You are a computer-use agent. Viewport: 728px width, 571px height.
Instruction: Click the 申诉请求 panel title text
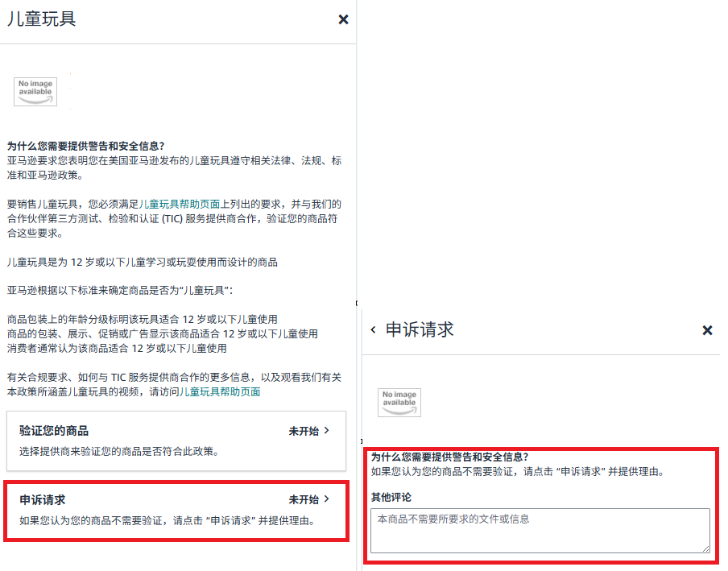pos(420,329)
